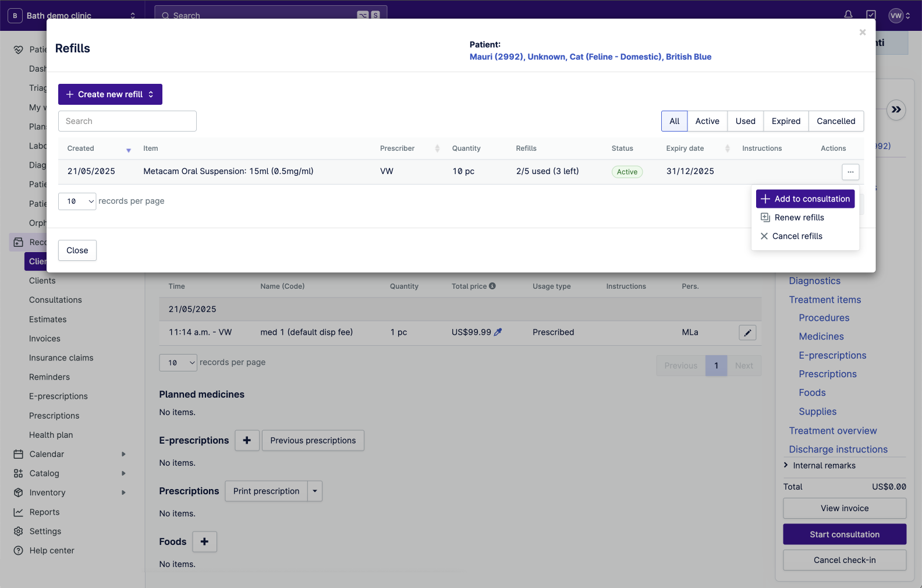Show only Expired refills
Viewport: 922px width, 588px height.
point(786,121)
